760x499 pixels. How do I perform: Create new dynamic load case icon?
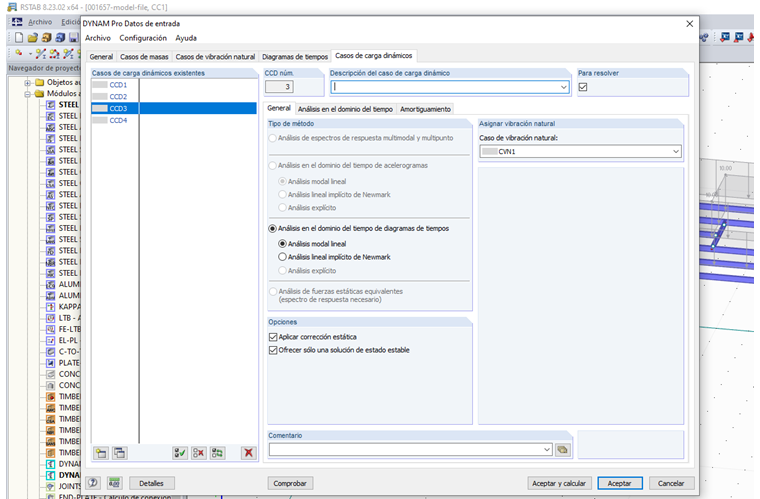(x=101, y=453)
